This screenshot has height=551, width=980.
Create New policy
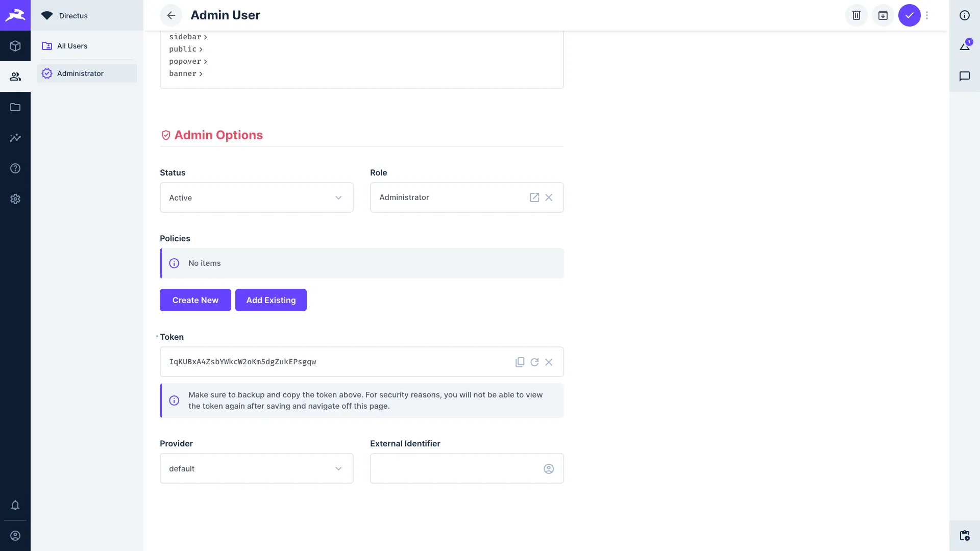(195, 300)
